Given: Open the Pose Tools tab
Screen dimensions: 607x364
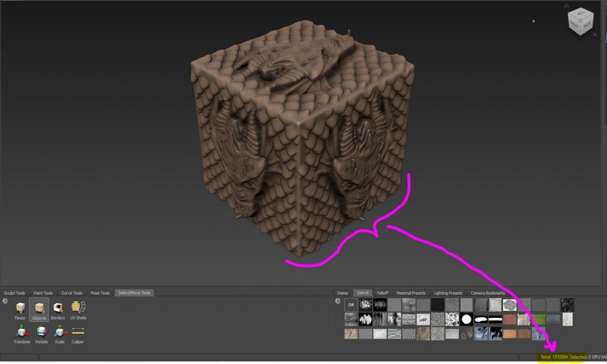Looking at the screenshot, I should (x=100, y=292).
